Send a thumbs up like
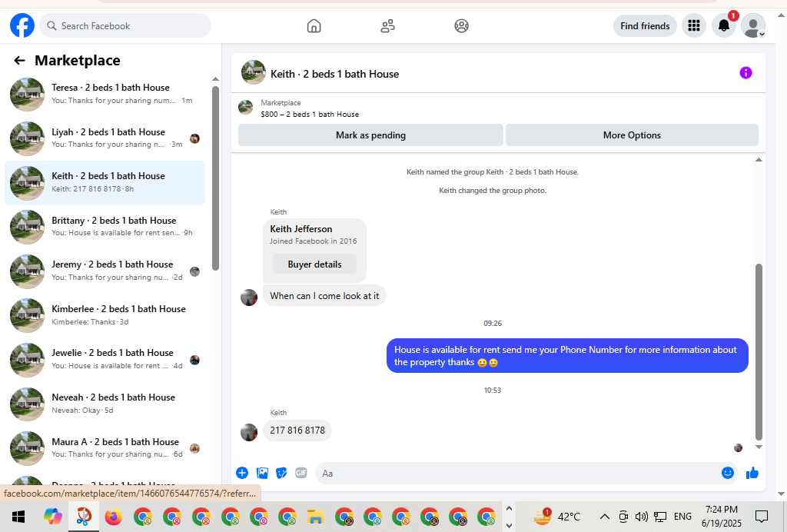The width and height of the screenshot is (787, 532). (752, 473)
